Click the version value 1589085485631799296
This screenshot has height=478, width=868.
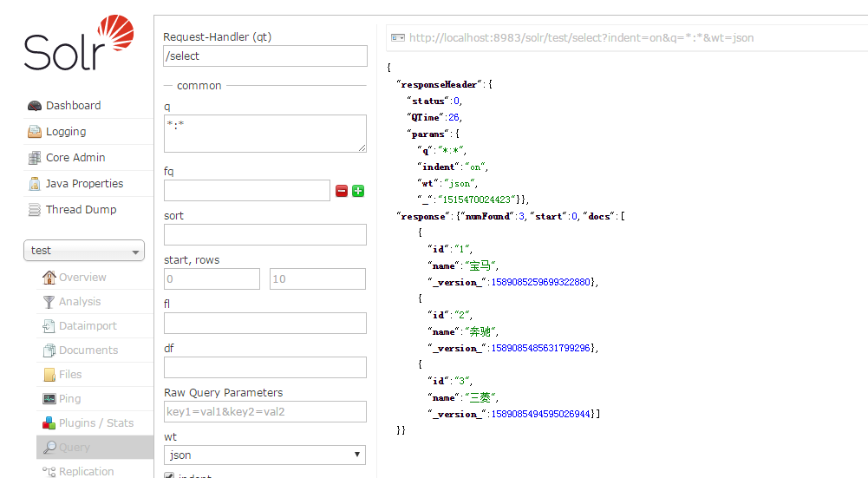click(x=541, y=348)
